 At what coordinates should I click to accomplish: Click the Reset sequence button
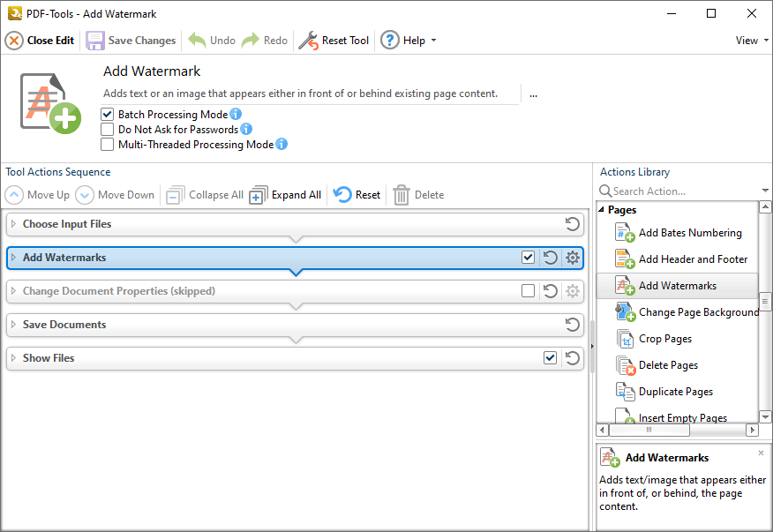(356, 195)
